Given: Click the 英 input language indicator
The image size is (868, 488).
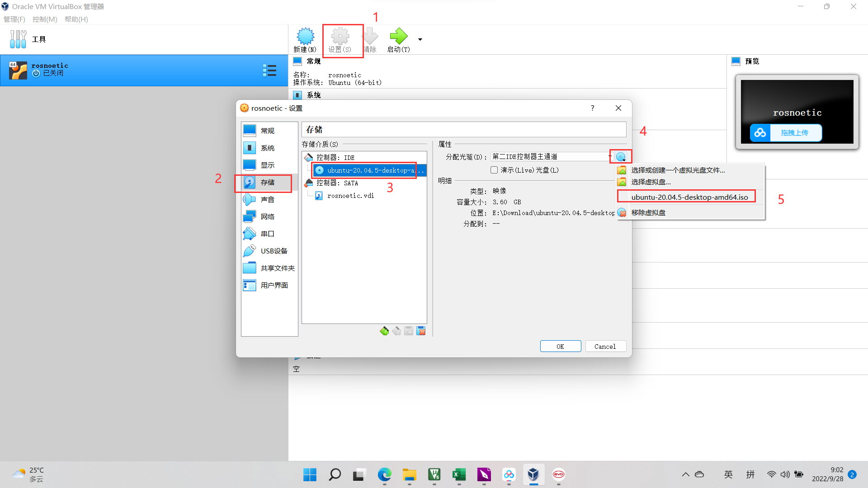Looking at the screenshot, I should tap(728, 474).
